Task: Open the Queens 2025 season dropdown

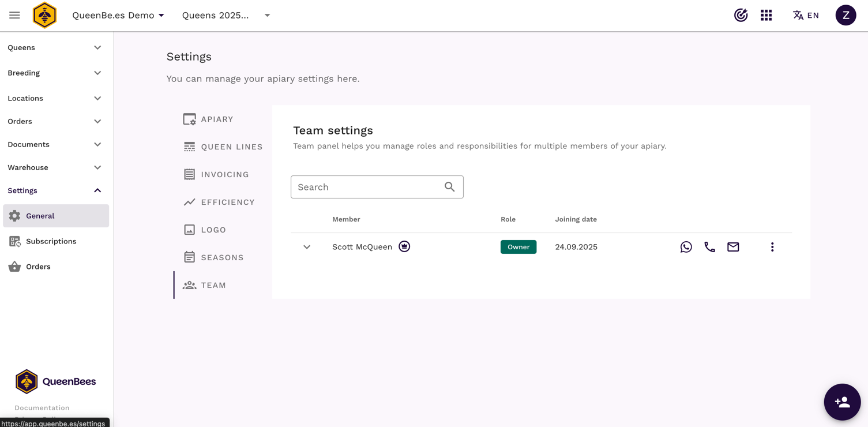Action: pyautogui.click(x=226, y=16)
